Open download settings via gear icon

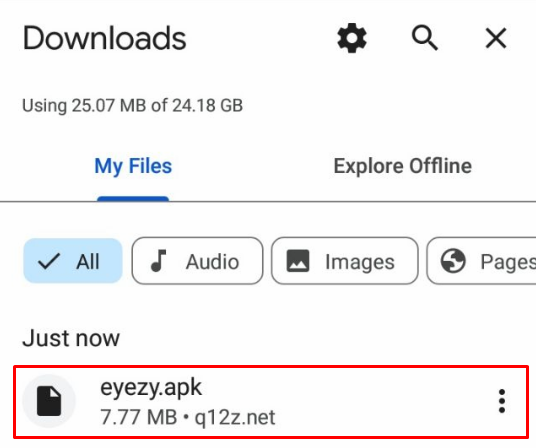pyautogui.click(x=352, y=38)
